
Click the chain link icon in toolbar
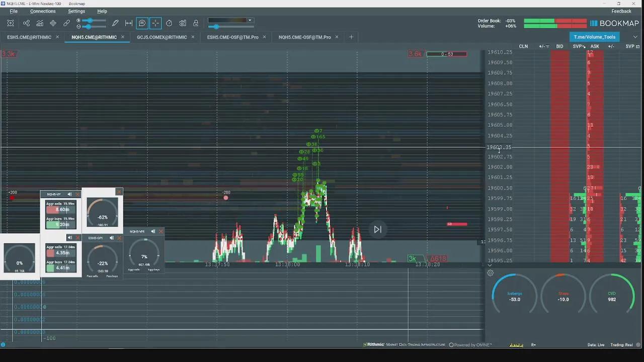(x=67, y=23)
